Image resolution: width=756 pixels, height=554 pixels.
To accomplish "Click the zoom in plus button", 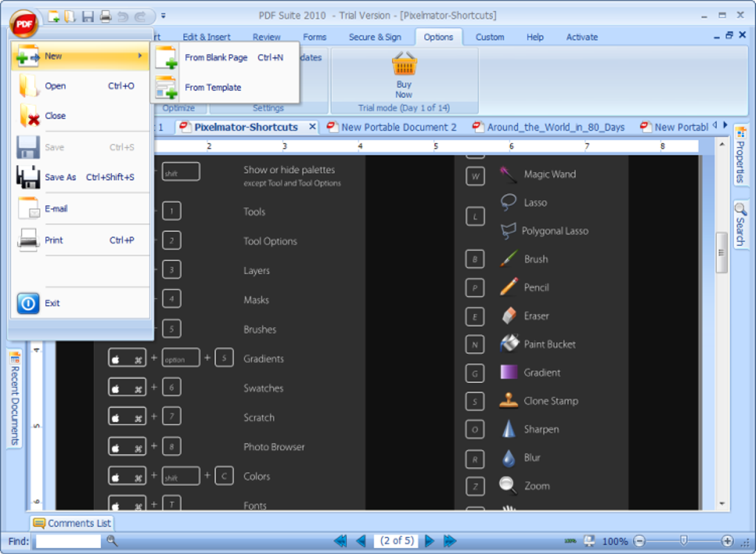I will [x=727, y=541].
